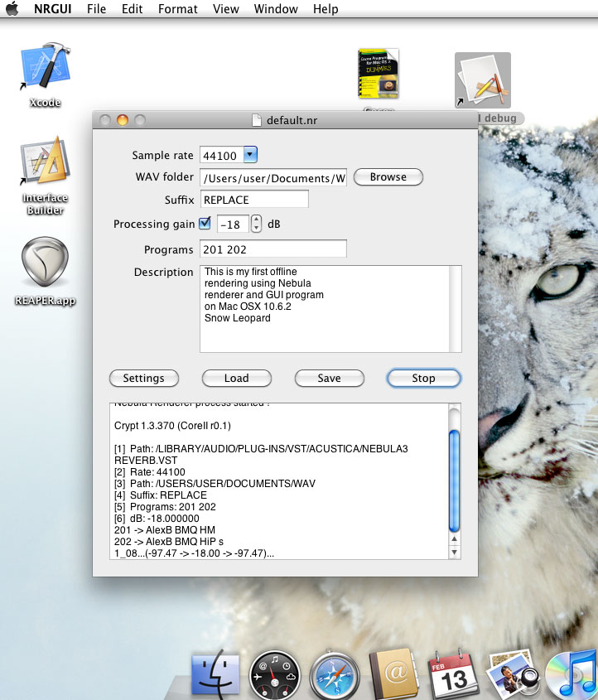Click into the Programs text field

click(272, 249)
